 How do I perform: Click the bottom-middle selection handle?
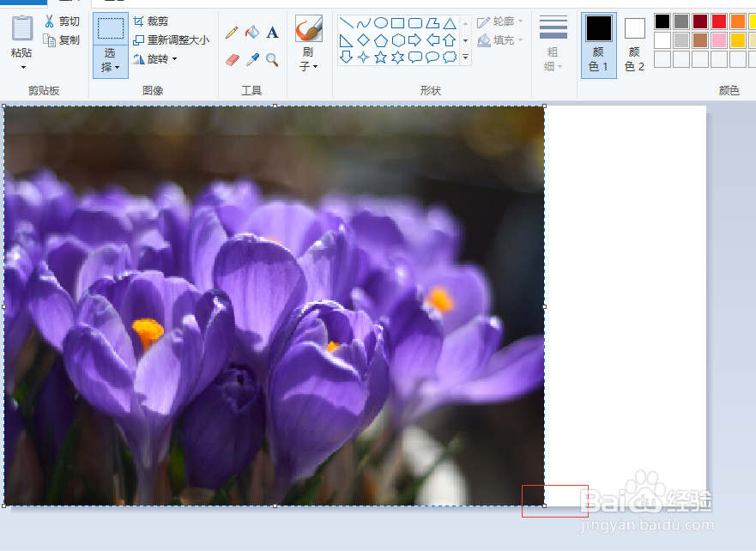275,506
